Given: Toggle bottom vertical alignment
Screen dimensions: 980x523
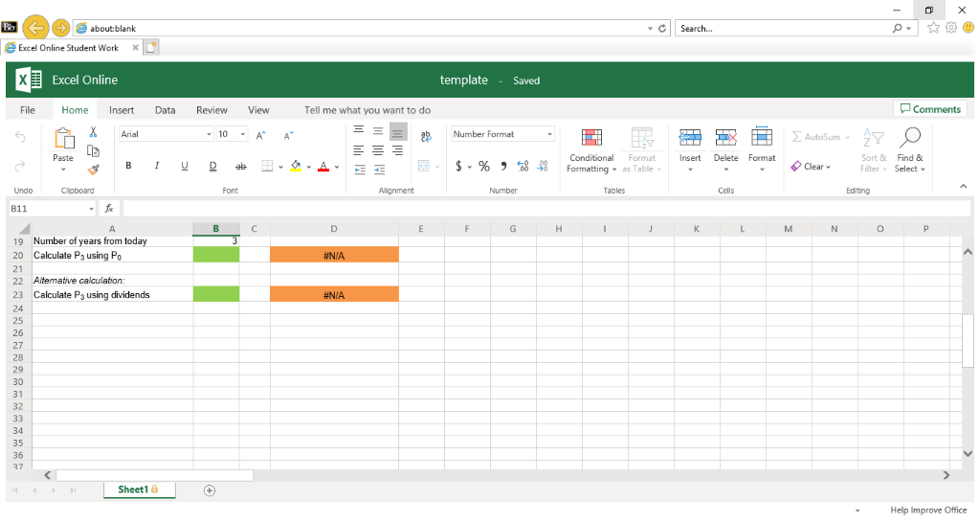Looking at the screenshot, I should pyautogui.click(x=397, y=132).
